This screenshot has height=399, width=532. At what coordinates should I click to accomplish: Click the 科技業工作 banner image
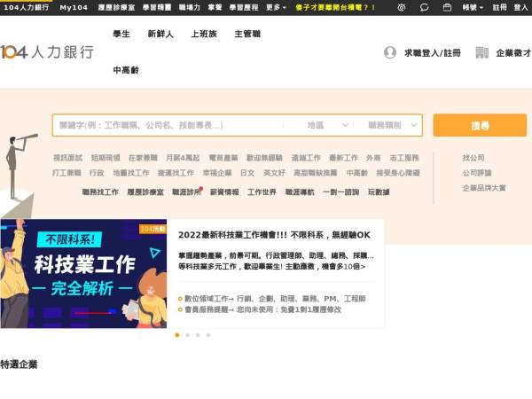click(x=83, y=274)
